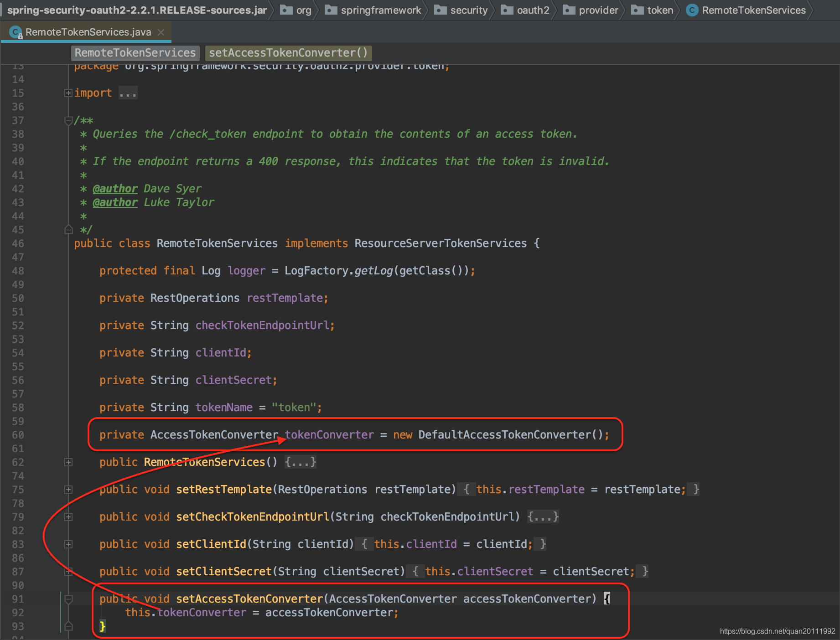Click RemoteTokenServices in the structure breadcrumb bar

(x=135, y=53)
